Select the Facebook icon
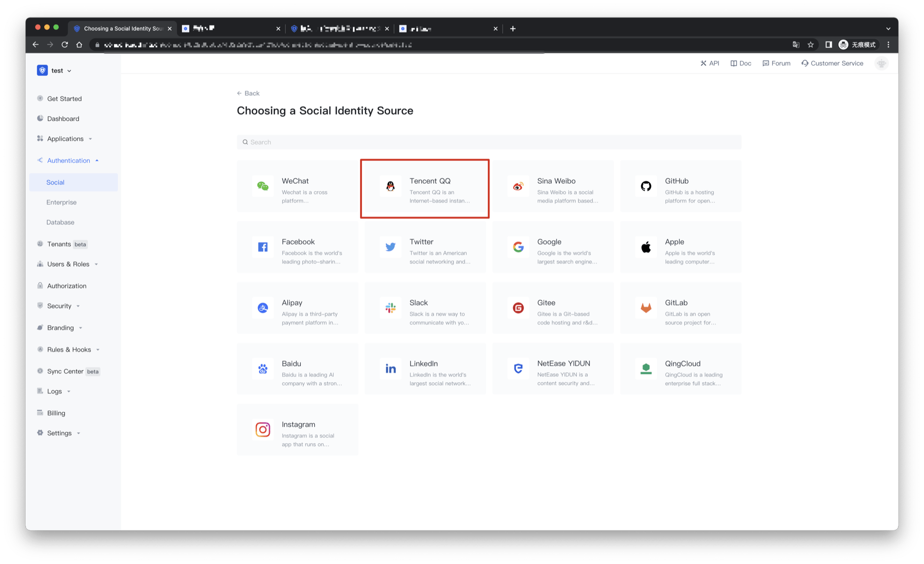The width and height of the screenshot is (924, 564). [263, 247]
